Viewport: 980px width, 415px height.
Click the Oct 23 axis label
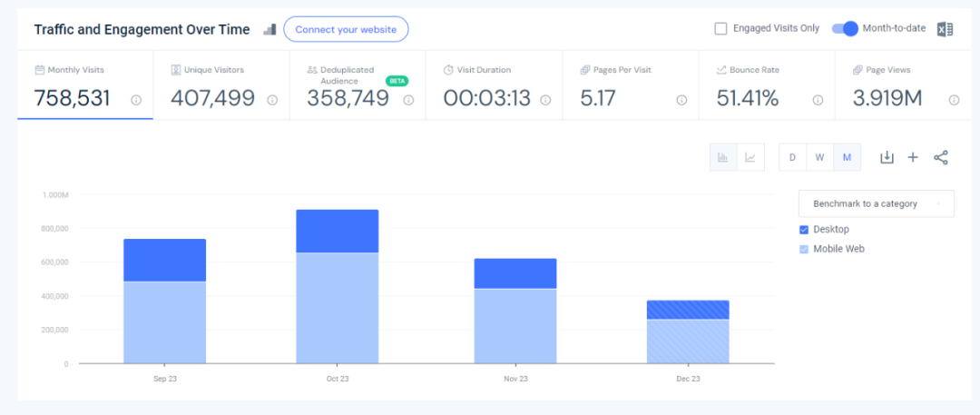tap(338, 379)
